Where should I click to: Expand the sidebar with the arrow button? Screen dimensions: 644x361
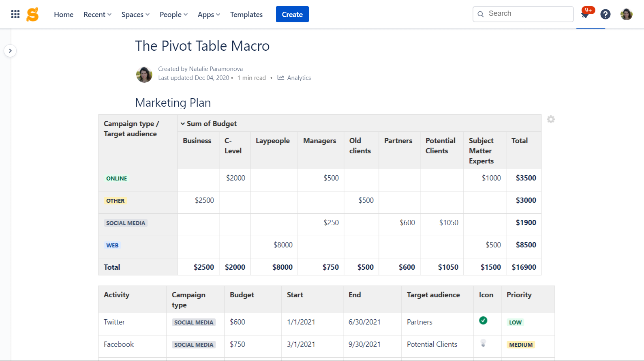coord(10,51)
